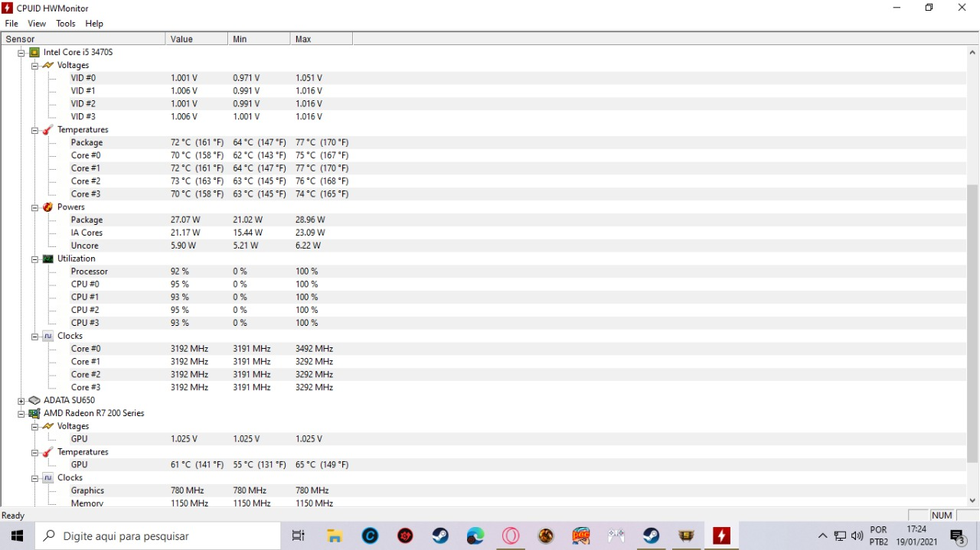Screen dimensions: 980x550
Task: Click the 3492 MHz max clock value
Action: [x=314, y=349]
